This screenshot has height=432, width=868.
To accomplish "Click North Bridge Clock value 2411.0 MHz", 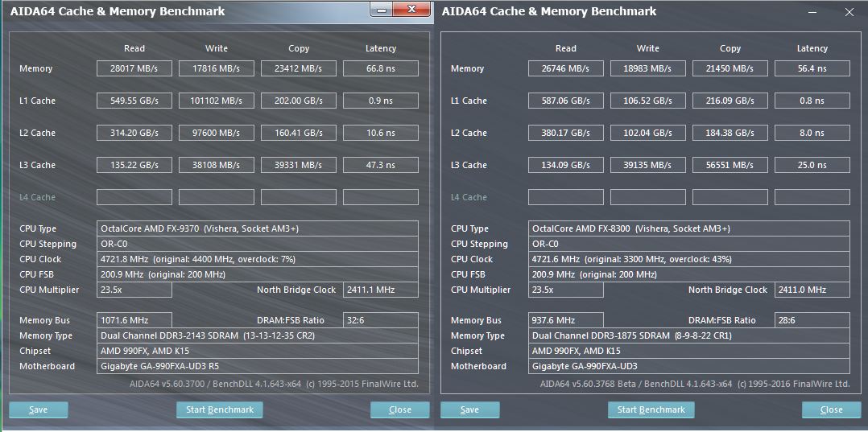I will (812, 290).
